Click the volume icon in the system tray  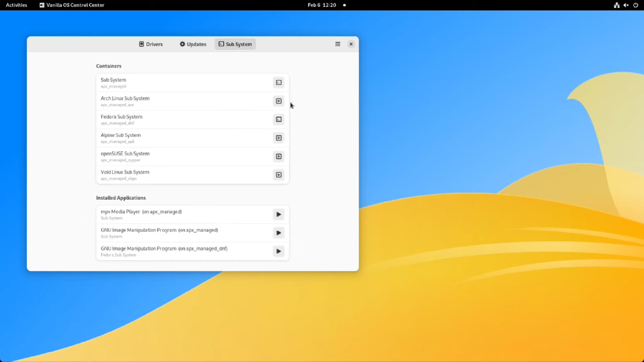click(x=625, y=5)
